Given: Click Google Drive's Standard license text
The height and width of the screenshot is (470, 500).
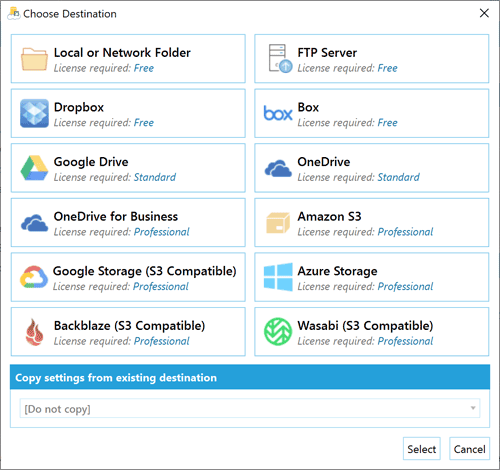Looking at the screenshot, I should pos(155,177).
